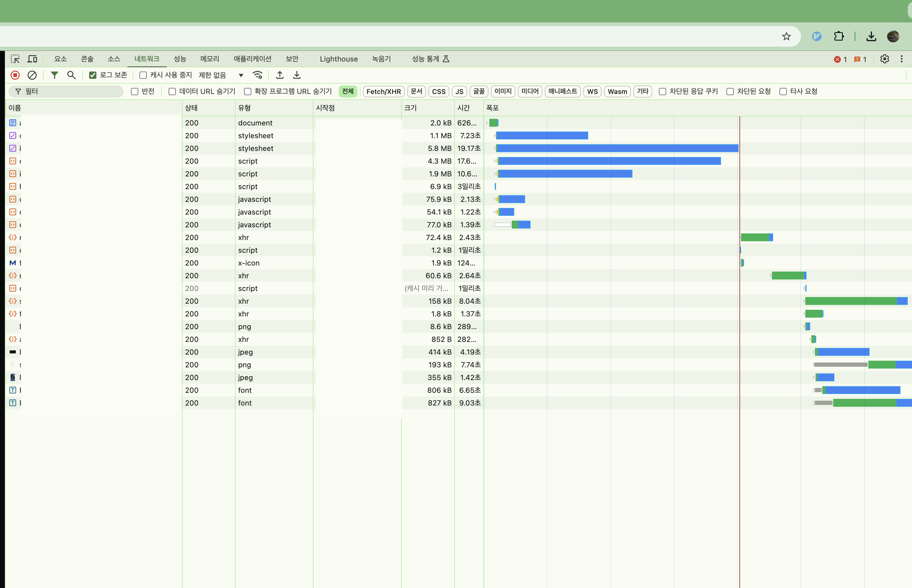
Task: Click the export HAR download icon
Action: coord(297,75)
